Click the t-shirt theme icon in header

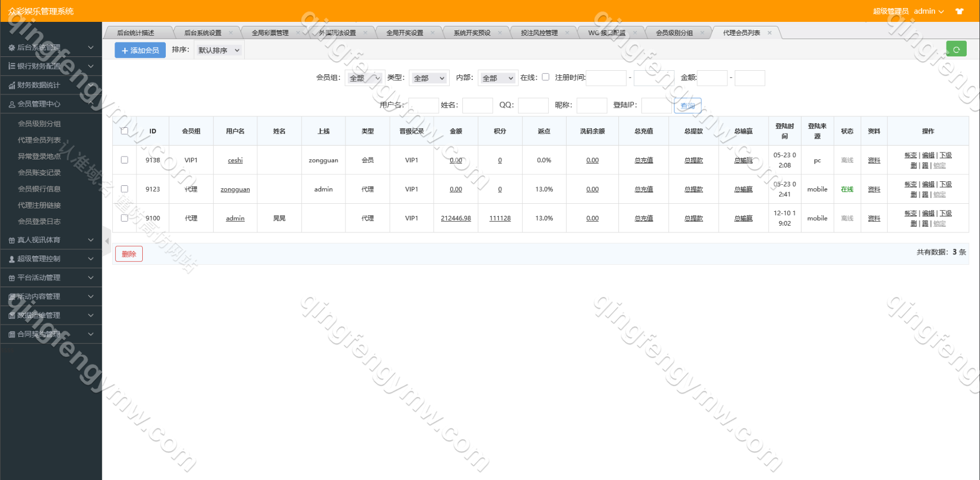pos(959,12)
